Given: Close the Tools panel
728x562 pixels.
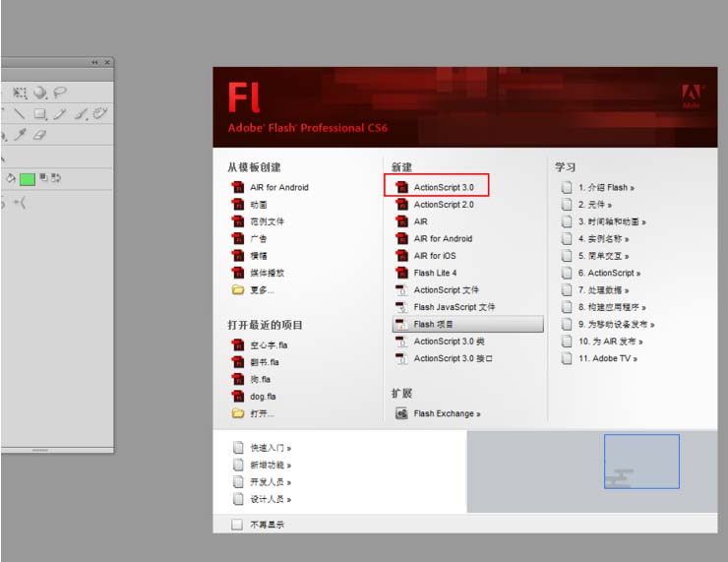Looking at the screenshot, I should point(107,62).
